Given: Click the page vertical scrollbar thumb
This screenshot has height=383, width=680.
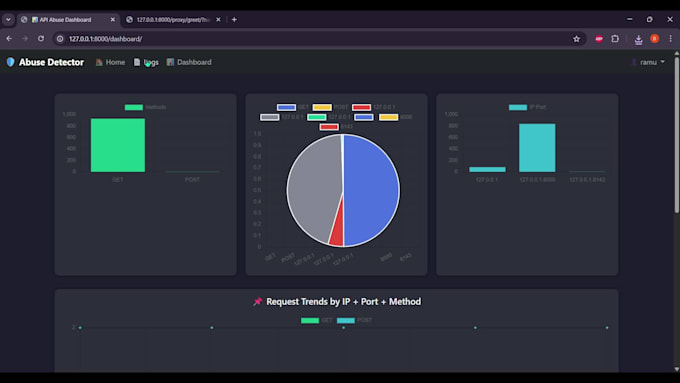Looking at the screenshot, I should (677, 134).
